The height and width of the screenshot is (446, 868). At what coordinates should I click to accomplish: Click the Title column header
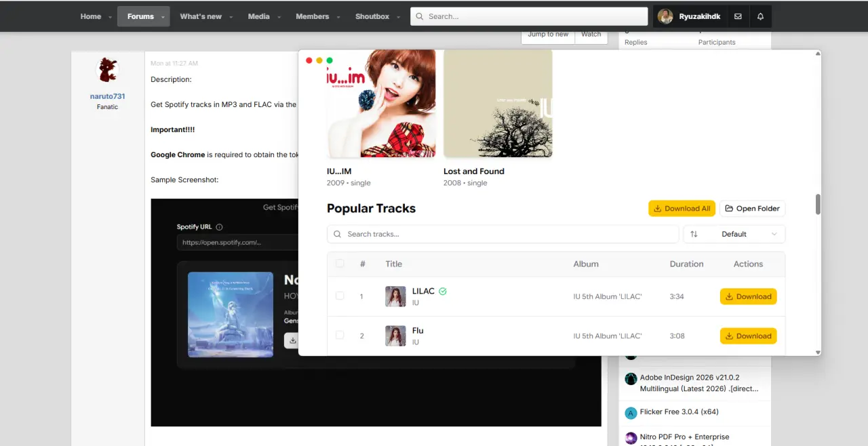(393, 264)
